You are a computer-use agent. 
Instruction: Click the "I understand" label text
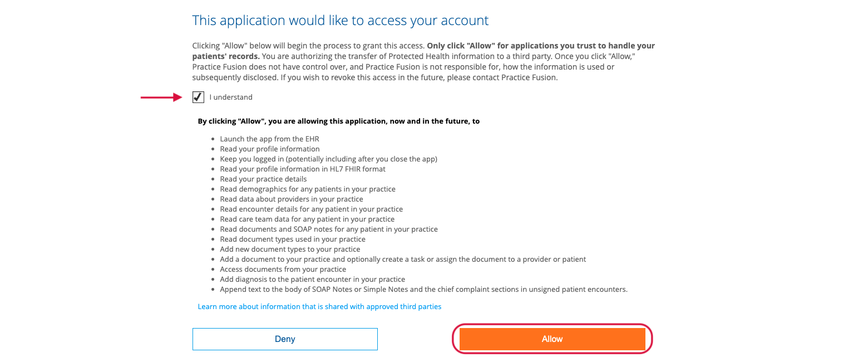(x=231, y=97)
